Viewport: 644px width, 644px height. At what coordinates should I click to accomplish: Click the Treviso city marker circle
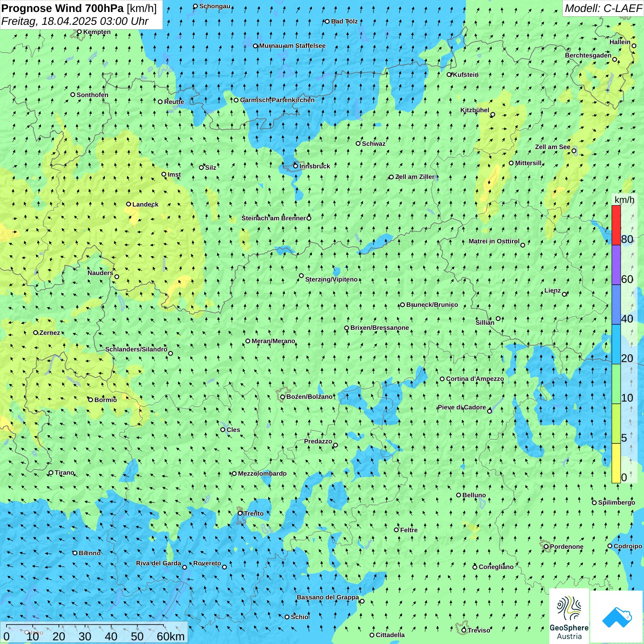click(x=464, y=630)
